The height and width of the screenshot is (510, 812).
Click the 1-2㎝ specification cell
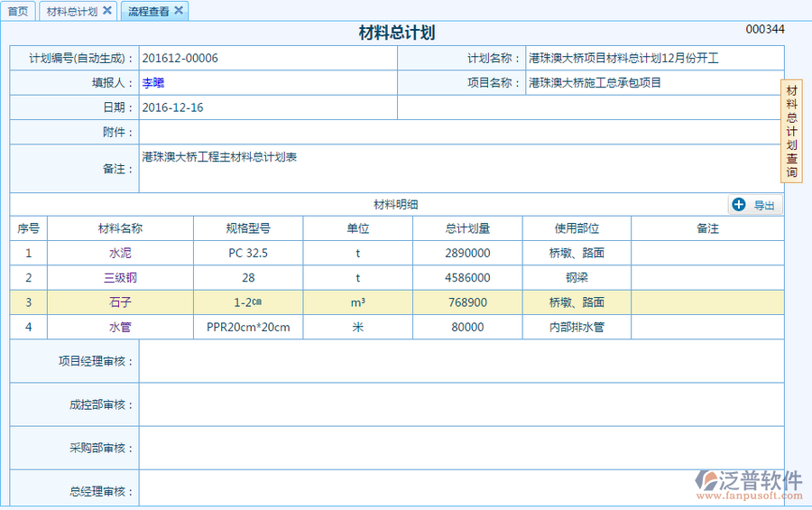pyautogui.click(x=248, y=302)
